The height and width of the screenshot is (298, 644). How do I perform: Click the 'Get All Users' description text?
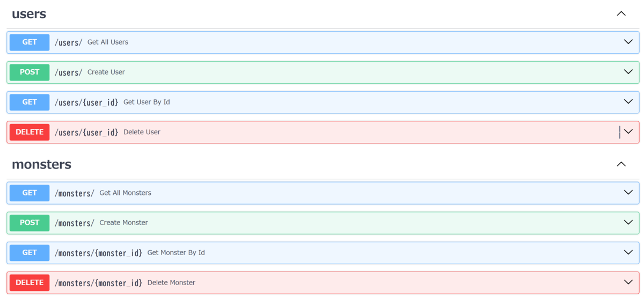click(x=108, y=42)
